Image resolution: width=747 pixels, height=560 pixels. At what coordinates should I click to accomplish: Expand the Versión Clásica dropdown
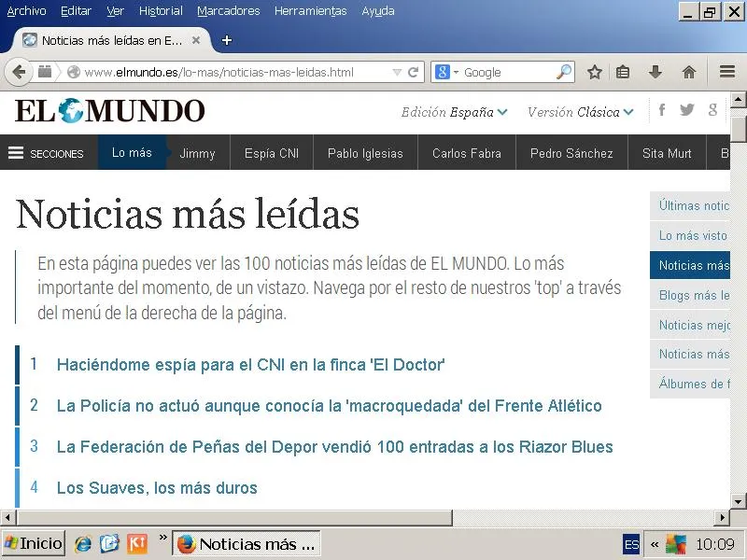point(580,112)
